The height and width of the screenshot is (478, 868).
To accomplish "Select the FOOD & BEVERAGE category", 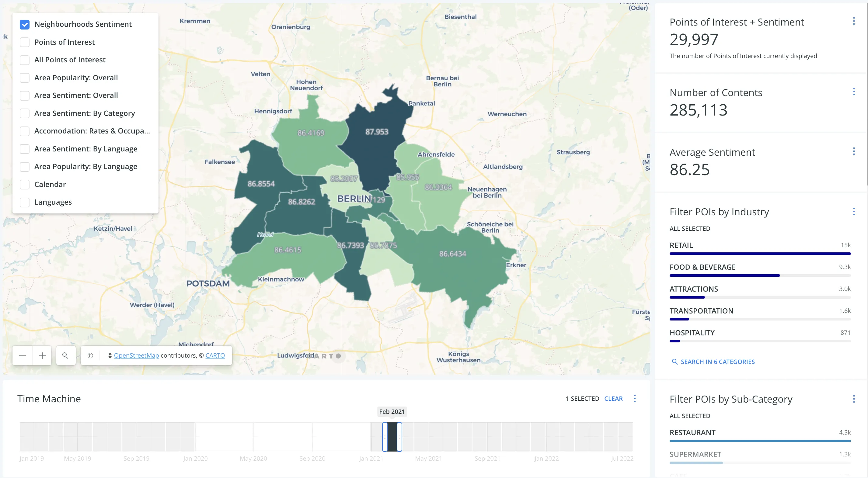I will pyautogui.click(x=702, y=268).
